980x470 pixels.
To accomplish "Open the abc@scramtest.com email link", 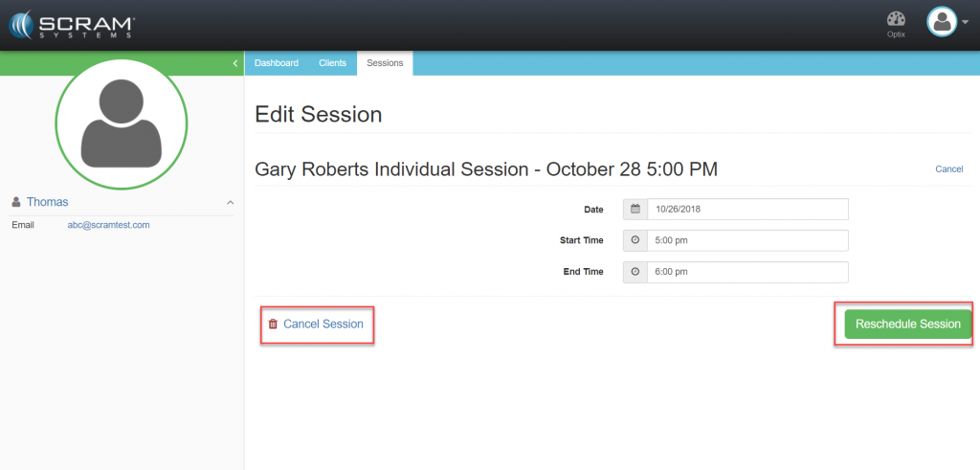I will [x=108, y=225].
